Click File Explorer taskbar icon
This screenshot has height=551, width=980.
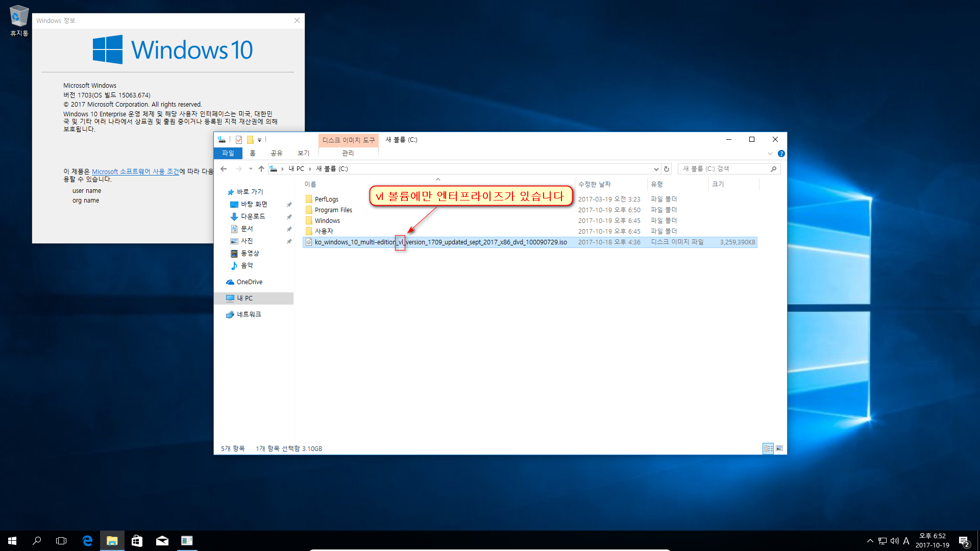click(x=112, y=541)
